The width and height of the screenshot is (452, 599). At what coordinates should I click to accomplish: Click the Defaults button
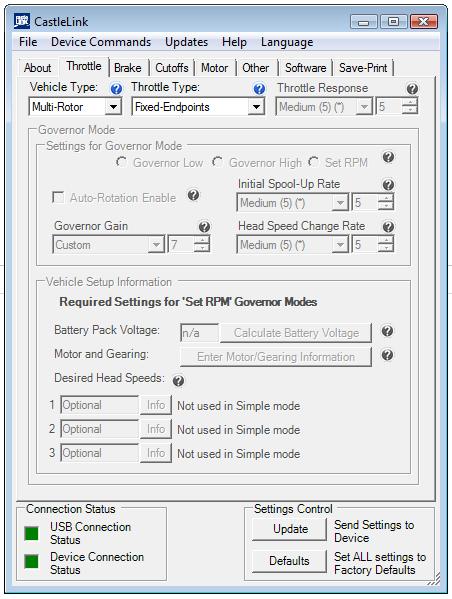pos(290,561)
